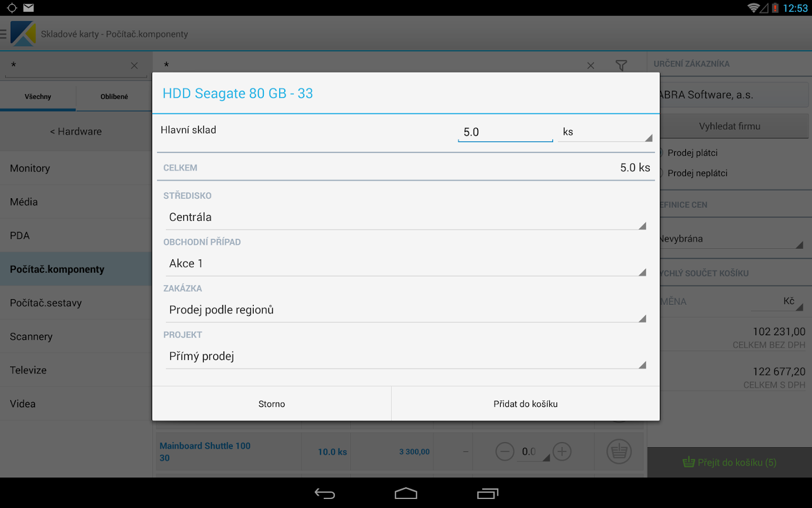Tap the plus quantity icon for Mainboard Shuttle
The height and width of the screenshot is (508, 812).
pyautogui.click(x=562, y=452)
